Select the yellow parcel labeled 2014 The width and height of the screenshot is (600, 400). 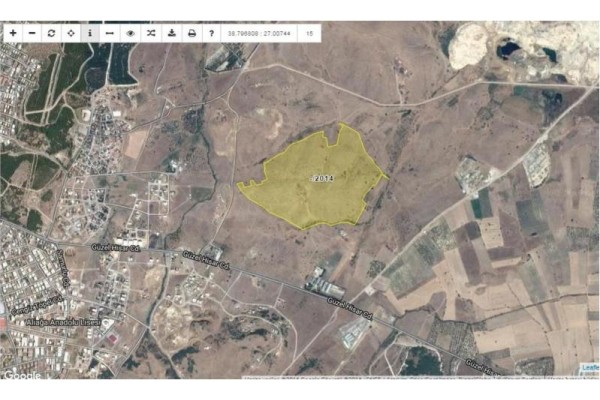[x=322, y=177]
